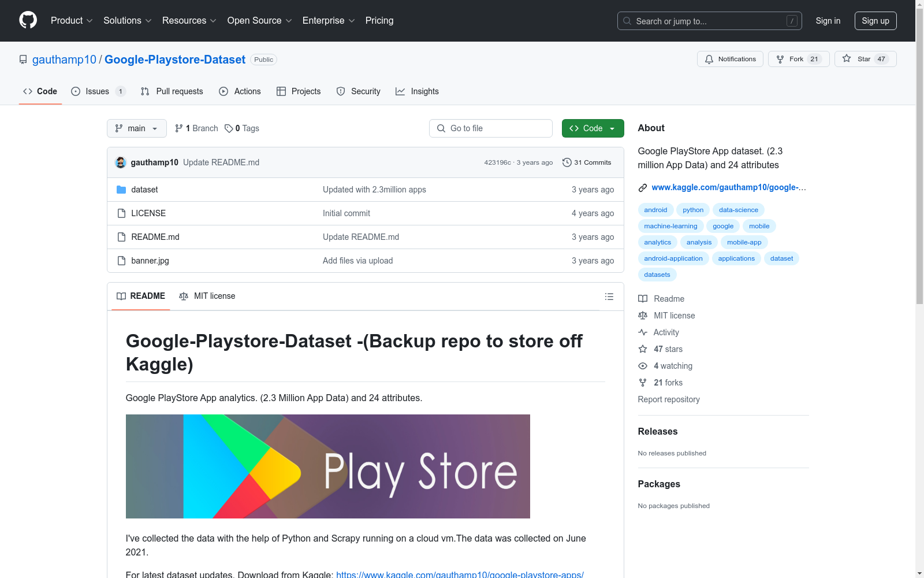
Task: Click the dataset folder icon
Action: (x=121, y=190)
